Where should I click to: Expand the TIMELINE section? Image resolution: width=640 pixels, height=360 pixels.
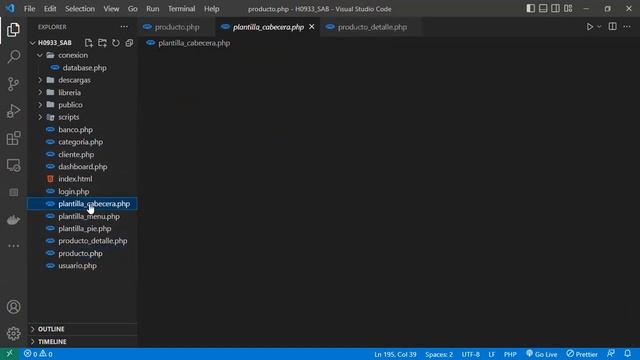tap(82, 342)
